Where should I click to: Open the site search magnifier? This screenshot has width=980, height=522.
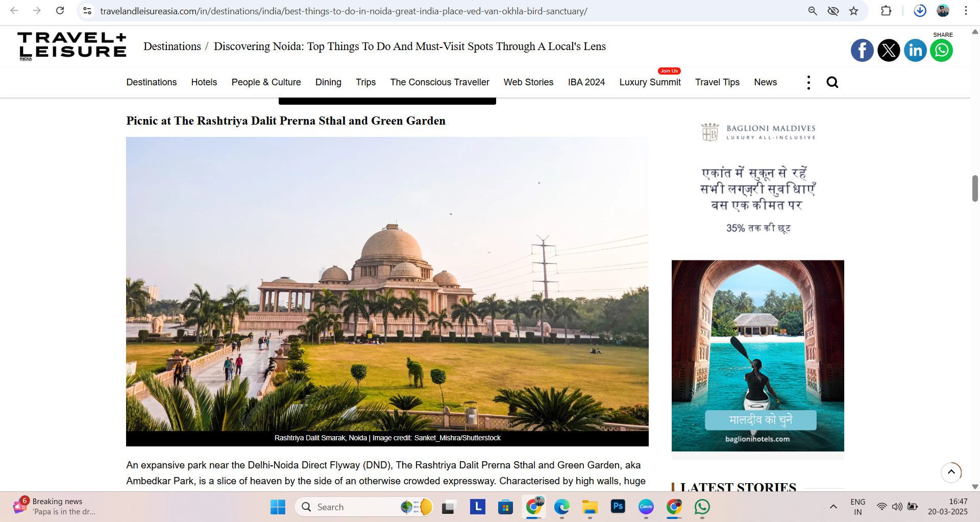click(832, 82)
